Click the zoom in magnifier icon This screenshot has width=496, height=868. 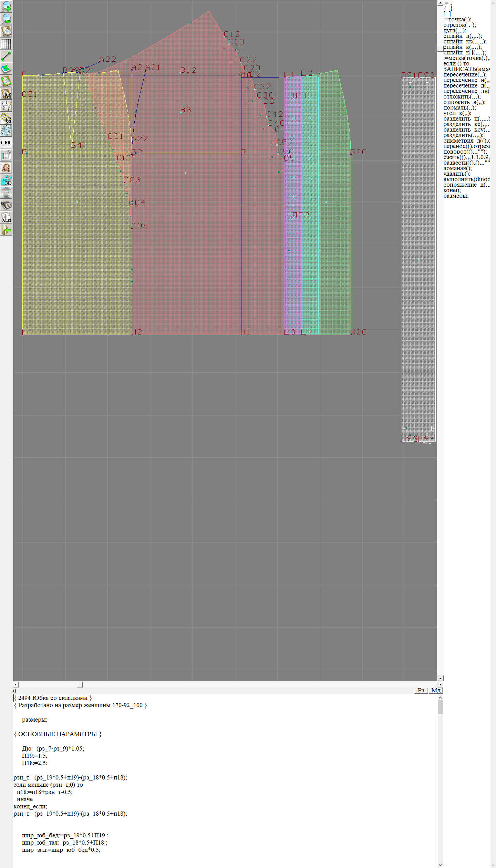click(6, 6)
